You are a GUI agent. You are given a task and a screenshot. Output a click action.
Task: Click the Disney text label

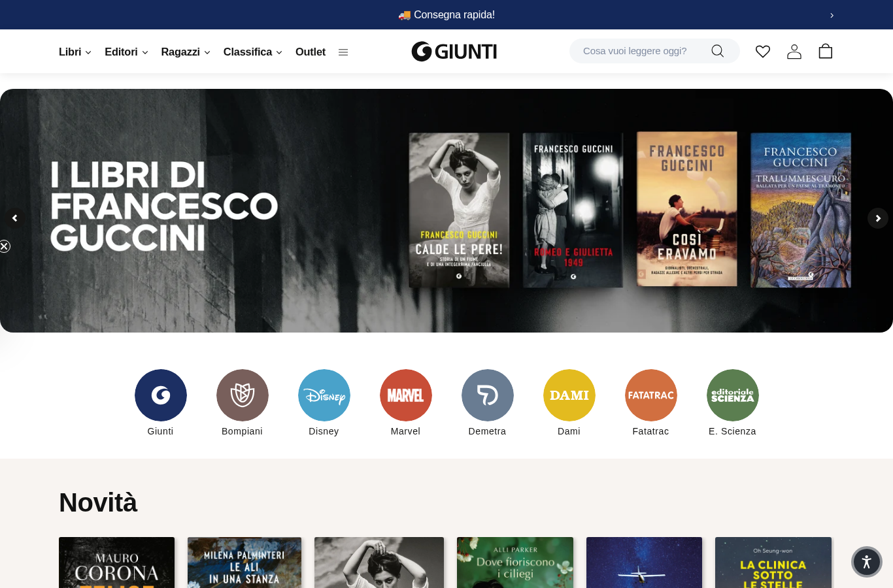pyautogui.click(x=324, y=431)
